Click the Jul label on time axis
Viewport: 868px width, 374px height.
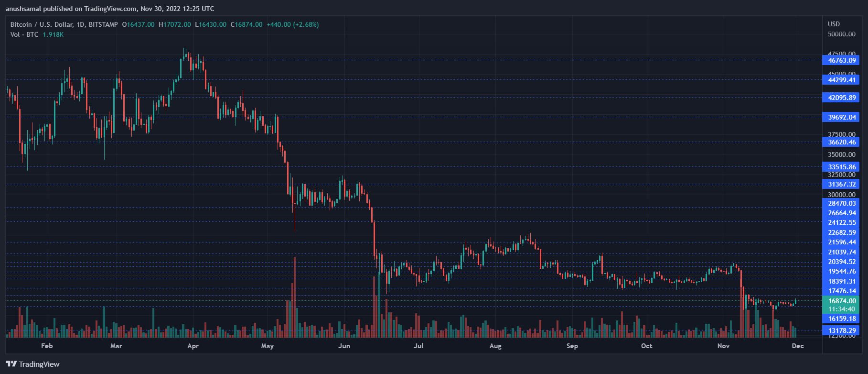coord(418,346)
